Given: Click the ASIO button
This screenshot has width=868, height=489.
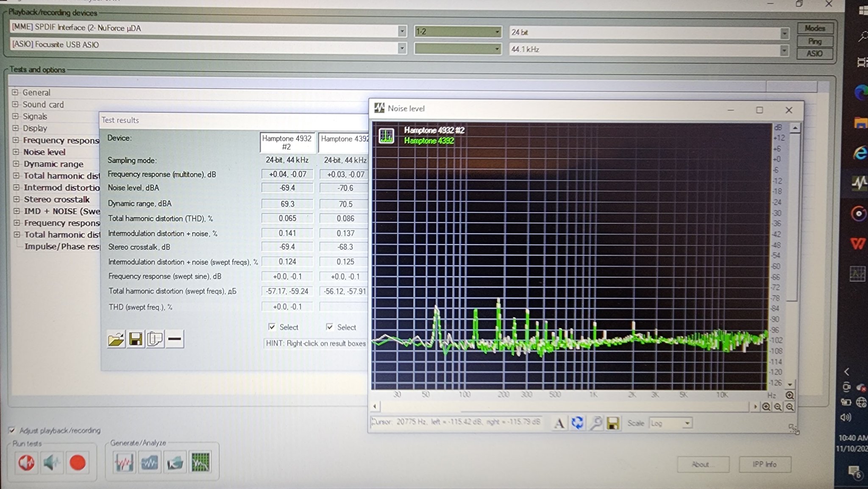Looking at the screenshot, I should click(815, 53).
